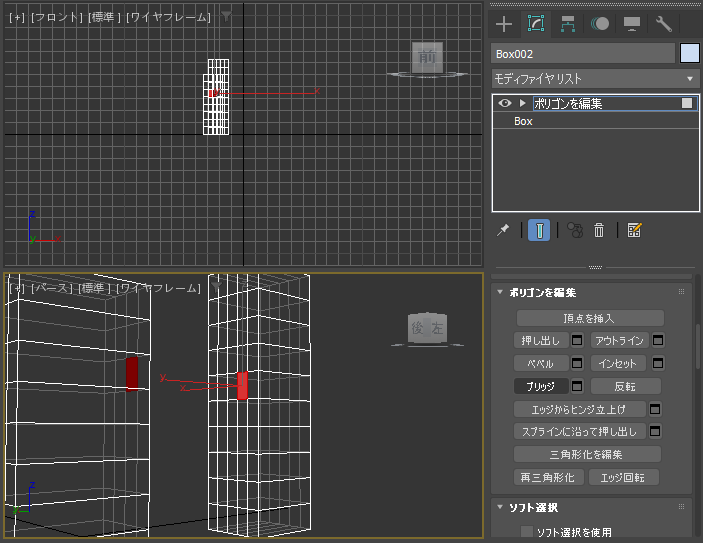Open the Motion command panel tab
Viewport: 703px width, 543px height.
[x=599, y=24]
